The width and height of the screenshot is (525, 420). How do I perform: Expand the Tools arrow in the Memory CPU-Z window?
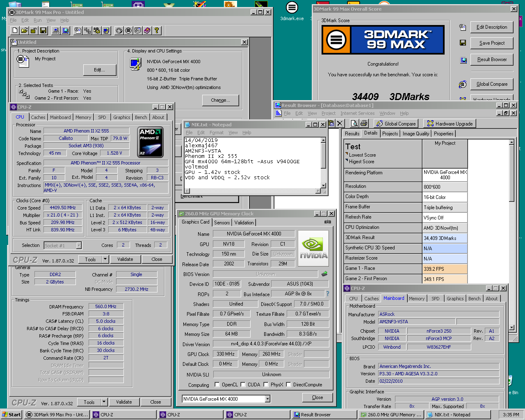[104, 402]
